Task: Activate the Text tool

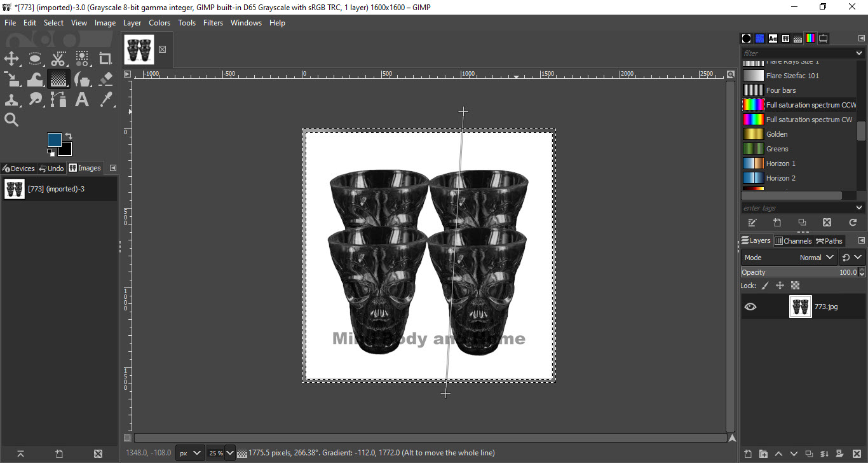Action: click(82, 99)
